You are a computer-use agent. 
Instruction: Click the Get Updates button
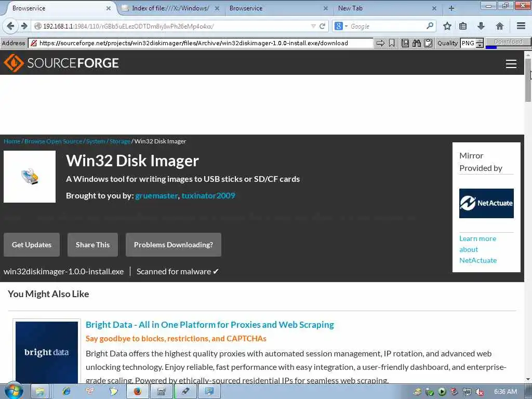(x=32, y=245)
